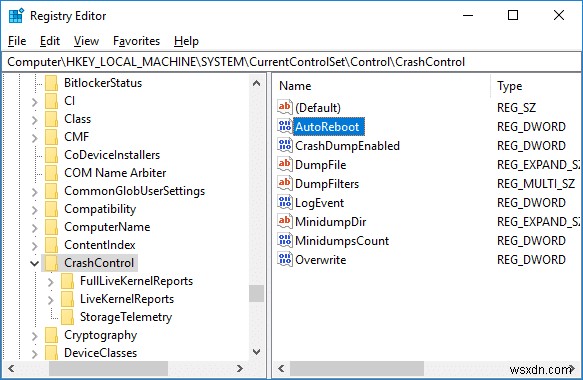Click the AutoReboot DWORD value icon

coord(285,126)
